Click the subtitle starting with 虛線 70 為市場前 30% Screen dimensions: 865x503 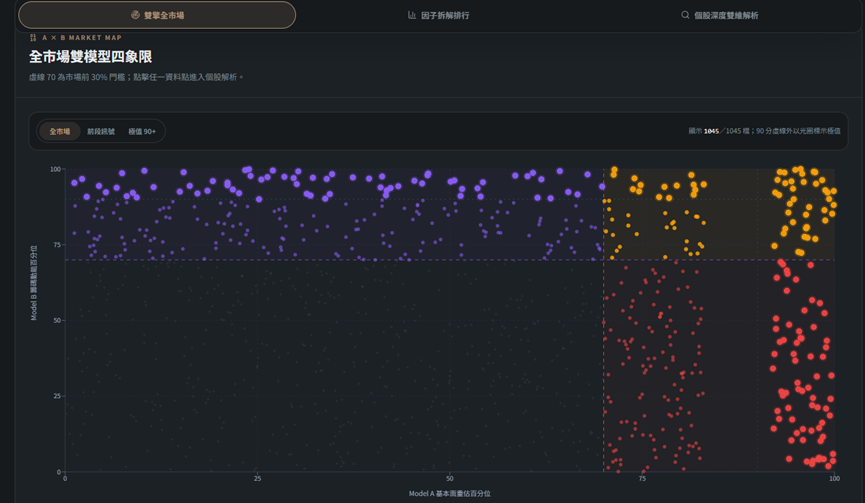(x=136, y=77)
